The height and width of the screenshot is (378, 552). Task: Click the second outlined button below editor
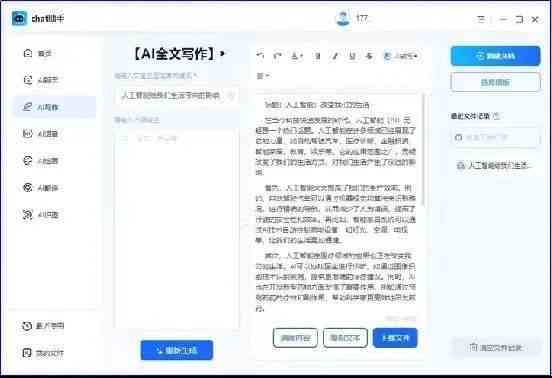tap(345, 338)
